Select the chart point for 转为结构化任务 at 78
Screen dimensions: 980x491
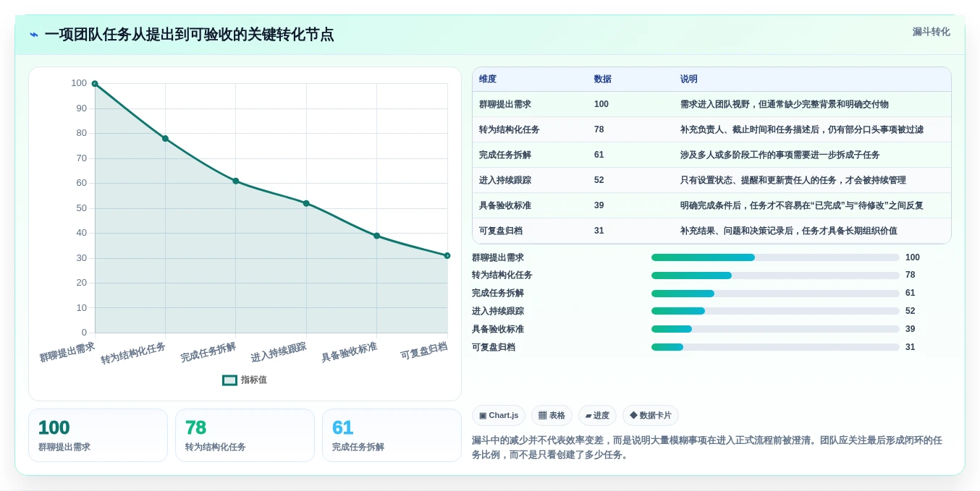tap(165, 138)
